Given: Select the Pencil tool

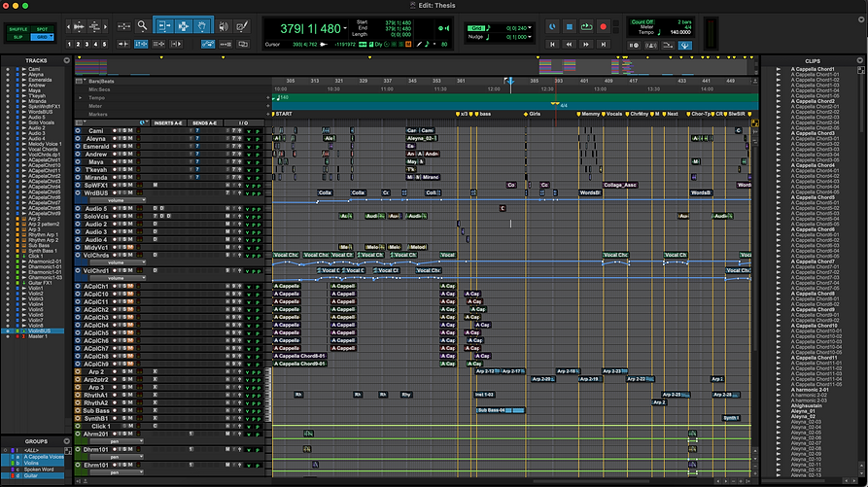Looking at the screenshot, I should 242,26.
